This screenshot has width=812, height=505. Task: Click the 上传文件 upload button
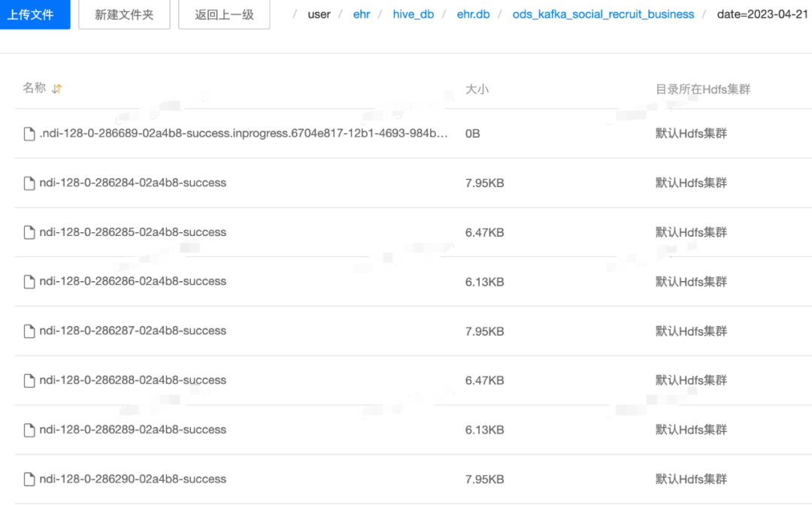[x=34, y=14]
